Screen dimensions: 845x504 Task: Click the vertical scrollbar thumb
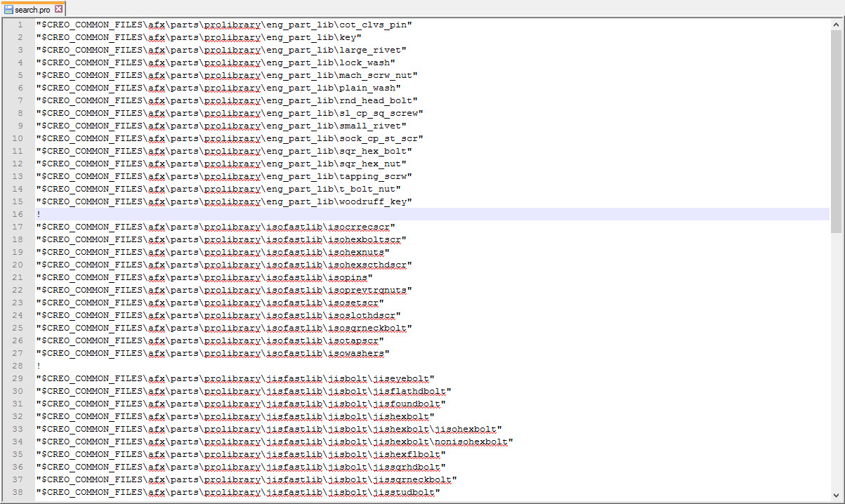click(x=836, y=131)
